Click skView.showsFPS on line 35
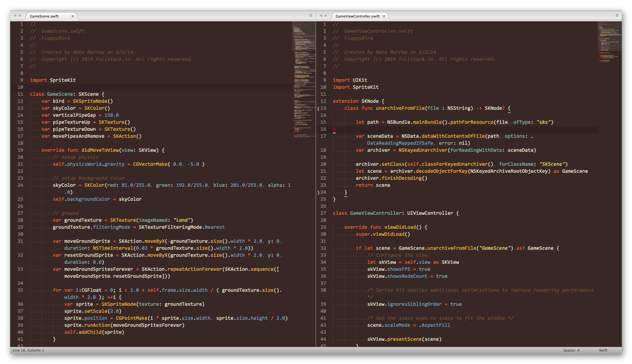 tap(389, 269)
